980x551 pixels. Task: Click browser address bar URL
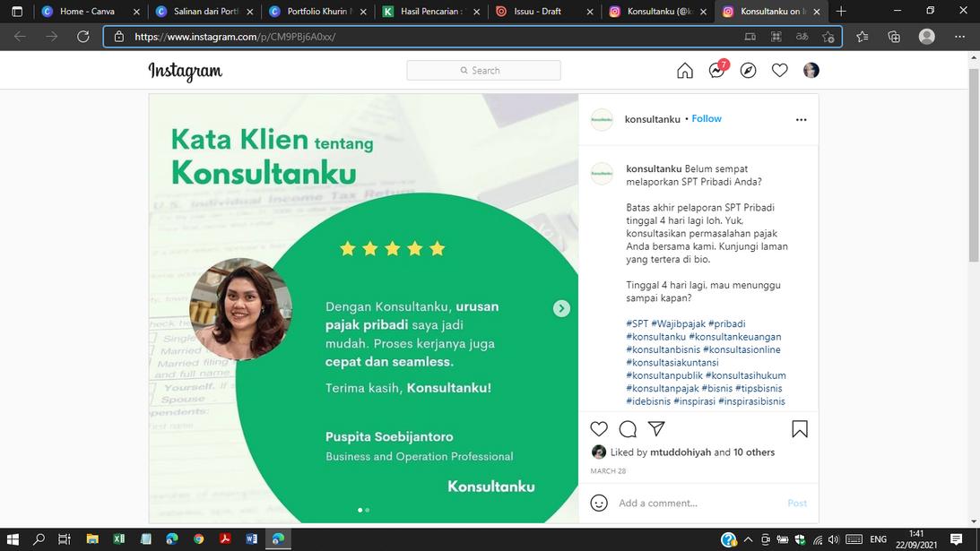click(235, 37)
